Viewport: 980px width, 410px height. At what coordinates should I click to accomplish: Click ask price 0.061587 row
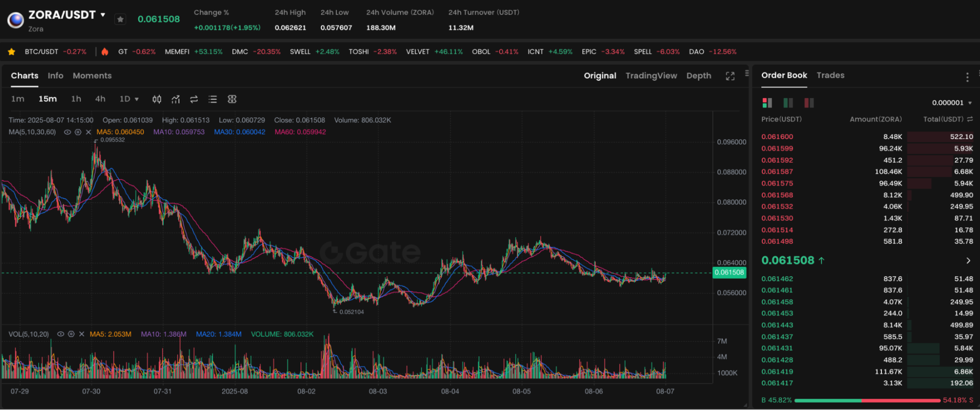[x=867, y=172]
